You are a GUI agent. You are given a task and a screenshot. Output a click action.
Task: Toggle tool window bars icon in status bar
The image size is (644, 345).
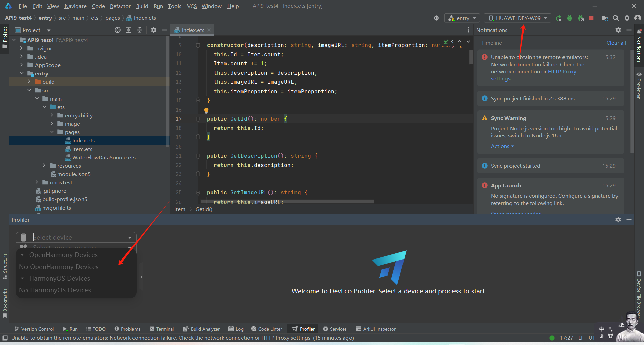pyautogui.click(x=5, y=338)
